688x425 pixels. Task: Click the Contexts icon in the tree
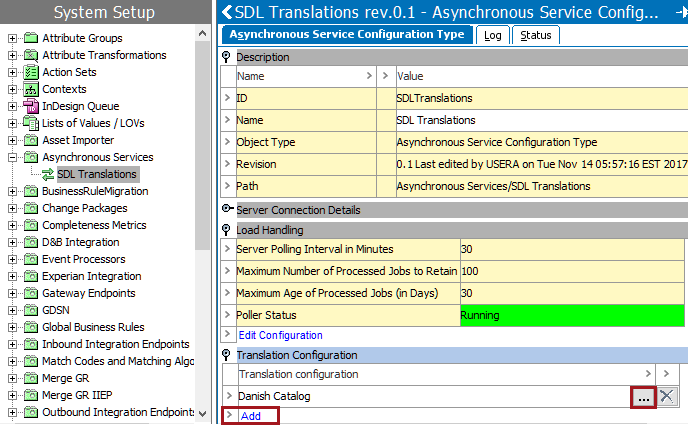pos(31,89)
